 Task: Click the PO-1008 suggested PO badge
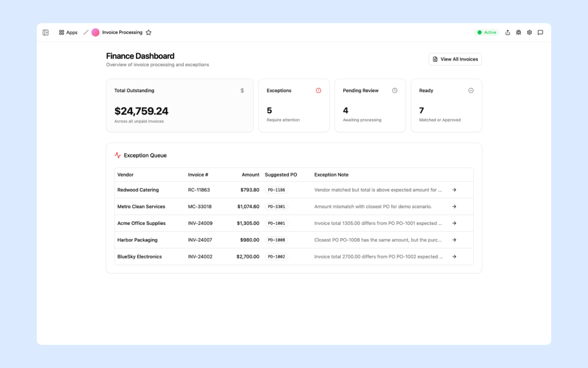coord(276,240)
